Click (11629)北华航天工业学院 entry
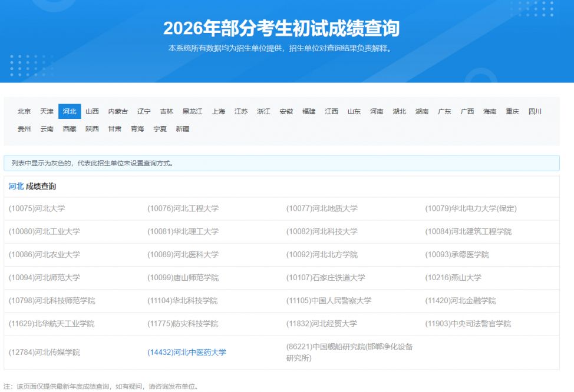 (x=52, y=324)
